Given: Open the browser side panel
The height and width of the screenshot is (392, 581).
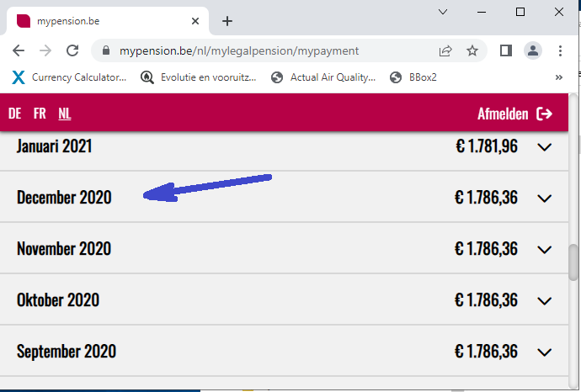Looking at the screenshot, I should (x=505, y=50).
